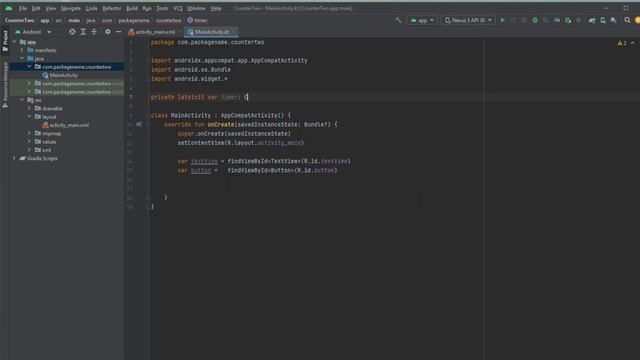640x360 pixels.
Task: Open the VCS menu
Action: click(x=178, y=8)
